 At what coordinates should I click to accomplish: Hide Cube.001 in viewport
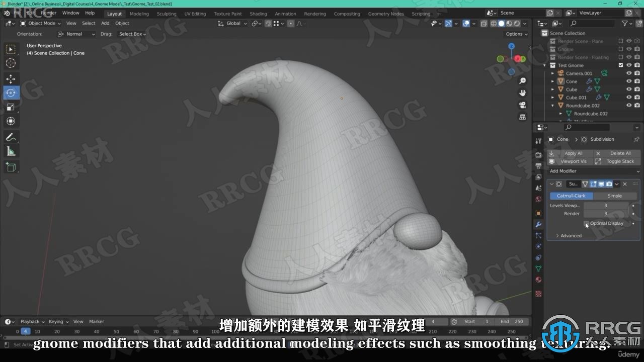coord(628,98)
